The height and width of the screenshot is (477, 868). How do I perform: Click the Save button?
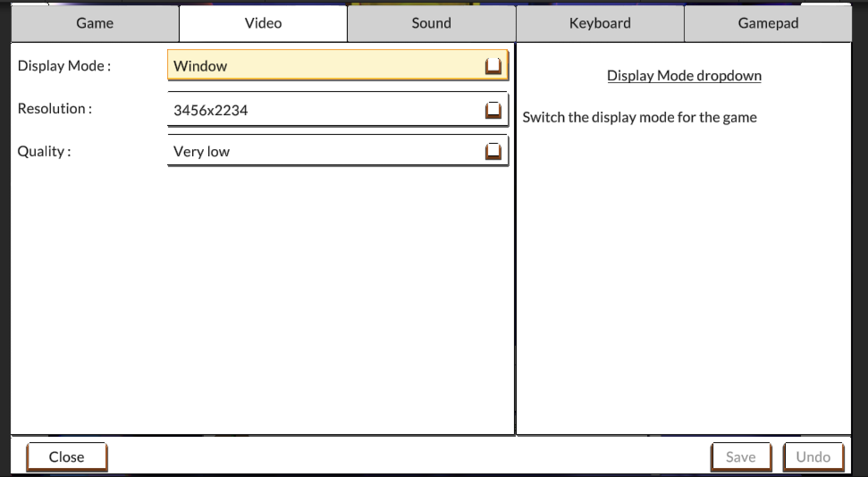click(741, 456)
